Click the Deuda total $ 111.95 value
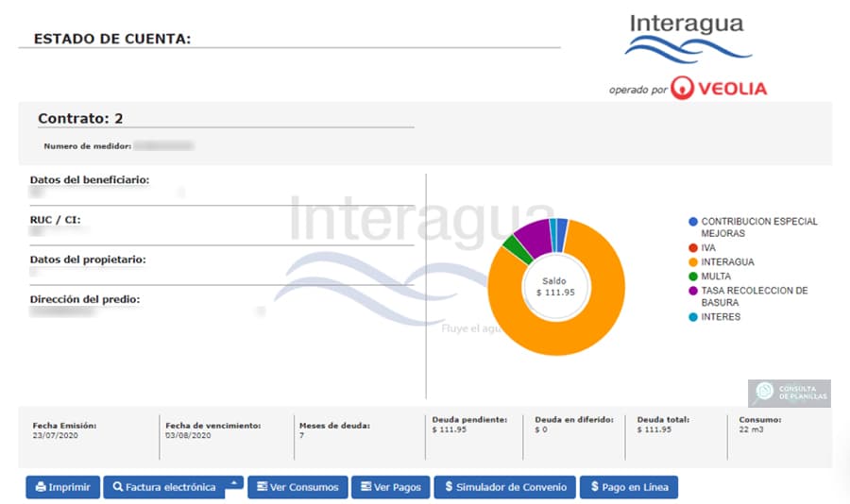 (654, 429)
